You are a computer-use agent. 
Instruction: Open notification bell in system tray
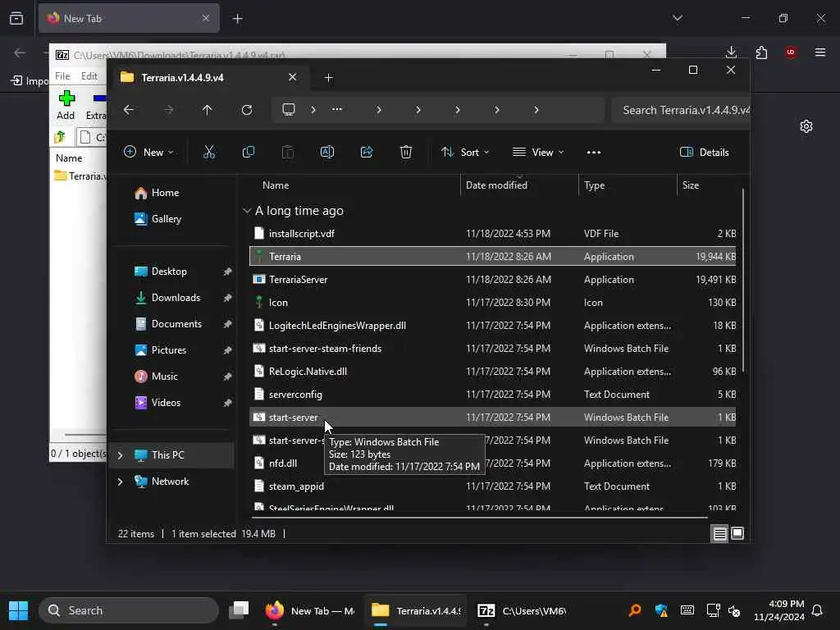coord(817,610)
